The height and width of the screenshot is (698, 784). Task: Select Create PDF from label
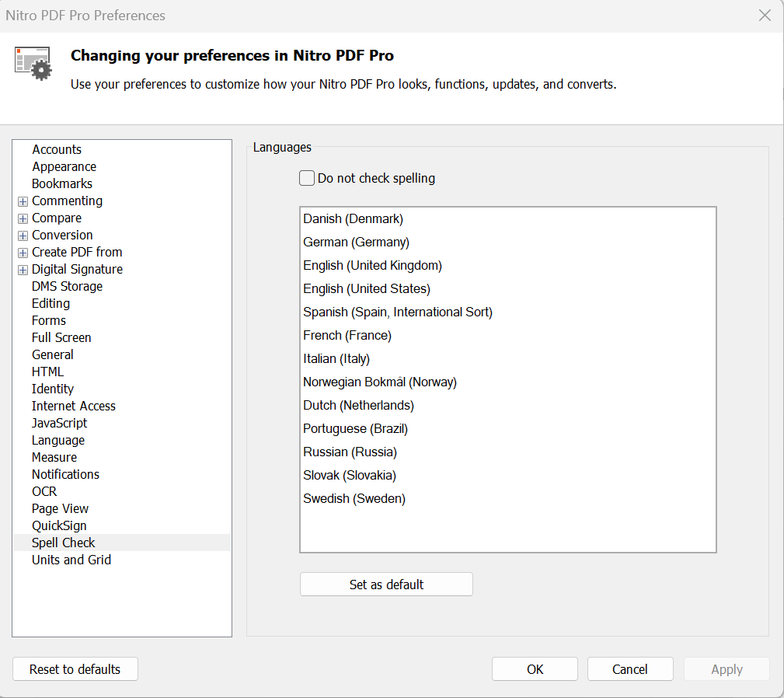point(77,252)
